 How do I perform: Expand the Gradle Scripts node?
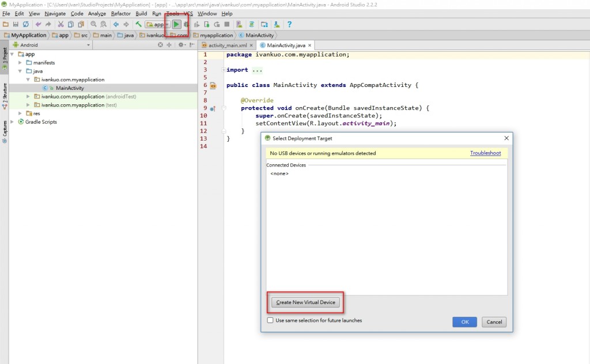tap(12, 122)
